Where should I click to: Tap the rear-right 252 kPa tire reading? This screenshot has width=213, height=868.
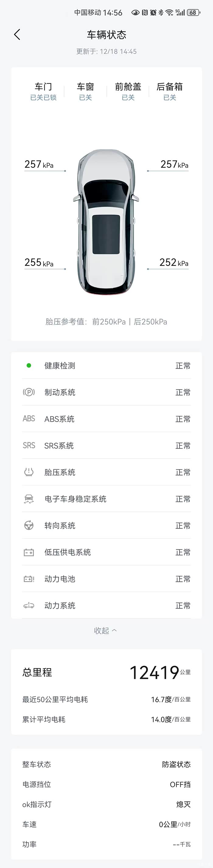(174, 263)
